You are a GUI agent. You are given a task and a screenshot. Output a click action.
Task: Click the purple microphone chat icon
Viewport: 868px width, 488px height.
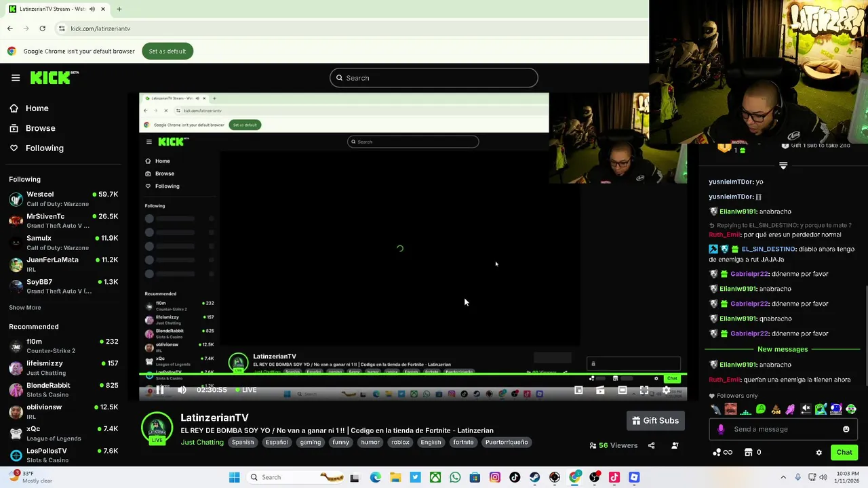pyautogui.click(x=721, y=429)
